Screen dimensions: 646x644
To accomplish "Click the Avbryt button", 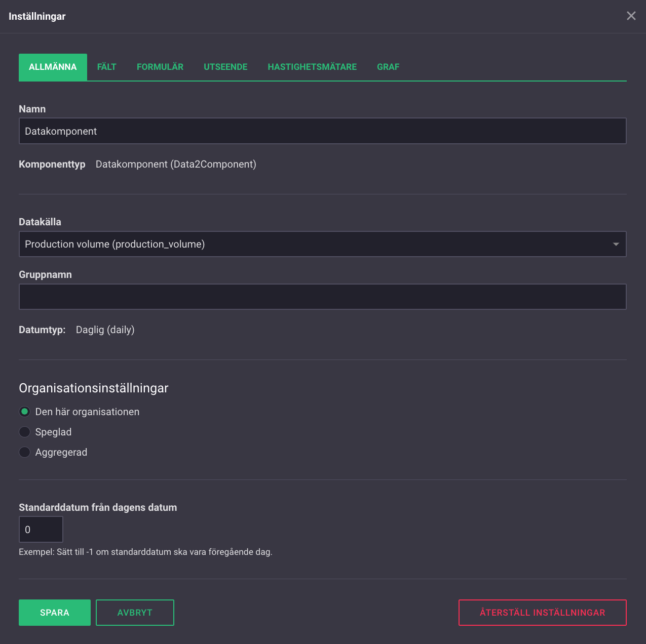I will (135, 613).
